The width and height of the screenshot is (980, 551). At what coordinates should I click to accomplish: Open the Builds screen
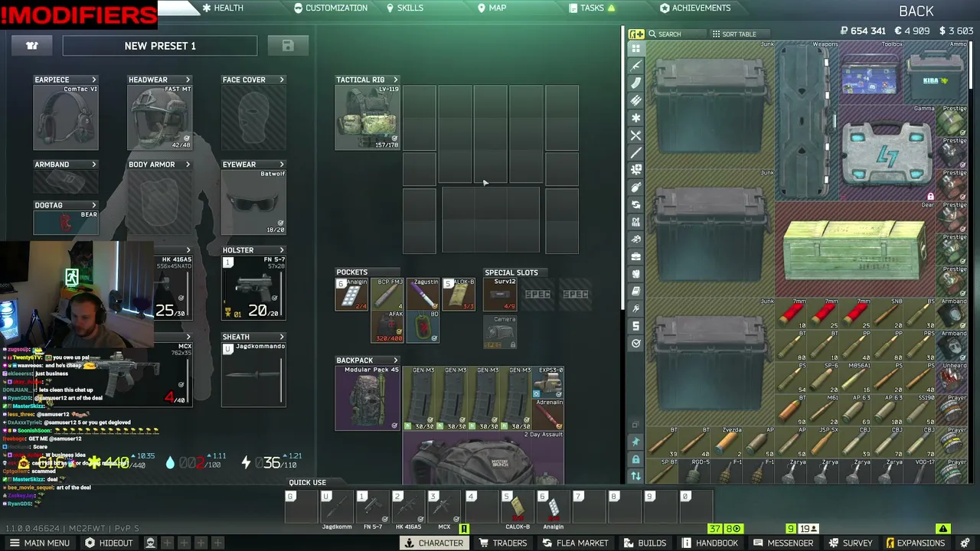click(x=645, y=543)
